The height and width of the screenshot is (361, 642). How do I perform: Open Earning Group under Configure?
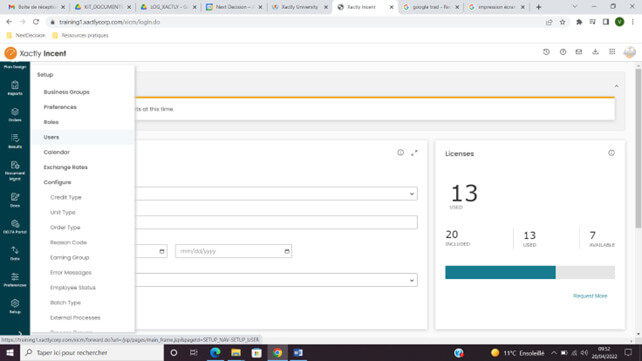tap(70, 257)
